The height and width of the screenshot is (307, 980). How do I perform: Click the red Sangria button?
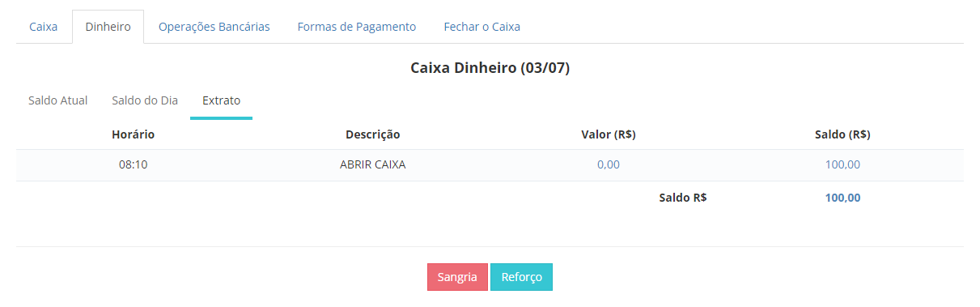point(457,277)
